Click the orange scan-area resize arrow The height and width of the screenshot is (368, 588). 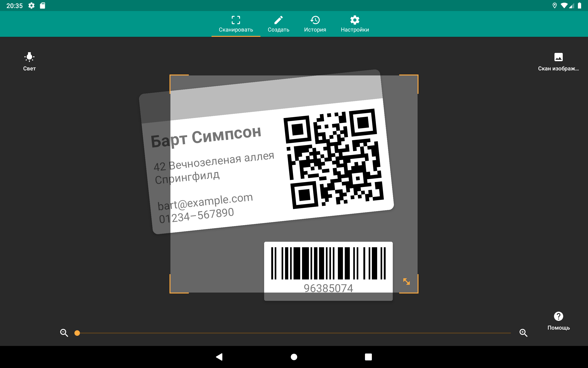pyautogui.click(x=406, y=282)
